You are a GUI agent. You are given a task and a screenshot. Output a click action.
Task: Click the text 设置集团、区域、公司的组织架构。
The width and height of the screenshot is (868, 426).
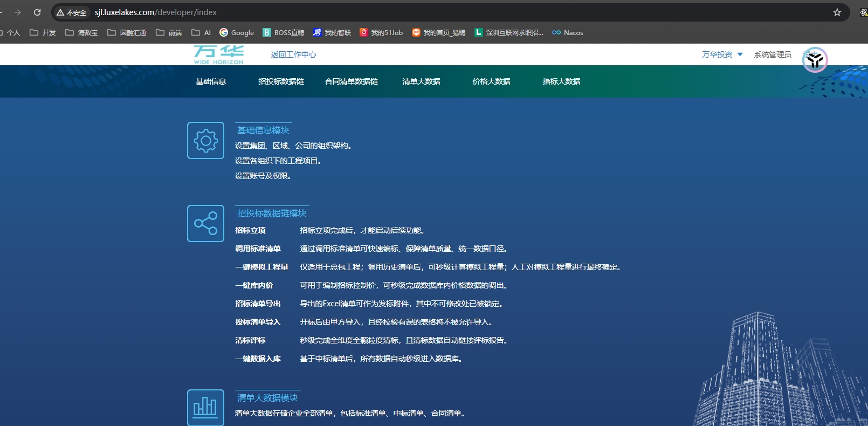click(293, 146)
